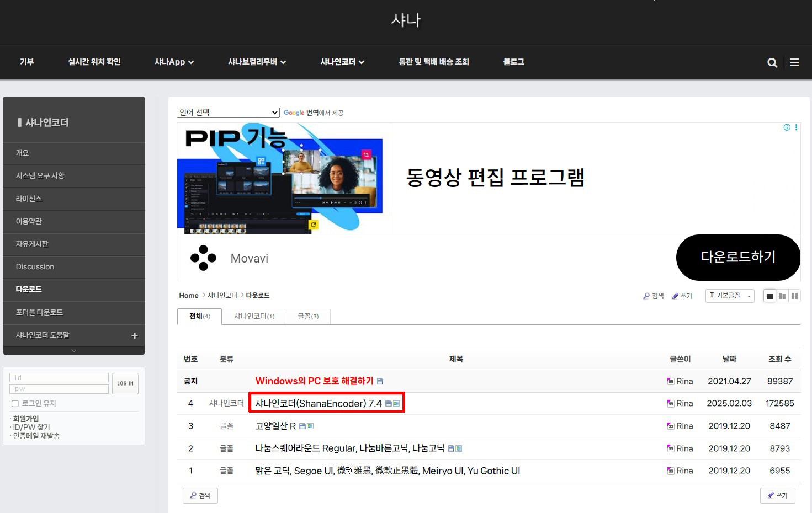The height and width of the screenshot is (513, 812).
Task: Select the 전체(4) tab
Action: pyautogui.click(x=199, y=316)
